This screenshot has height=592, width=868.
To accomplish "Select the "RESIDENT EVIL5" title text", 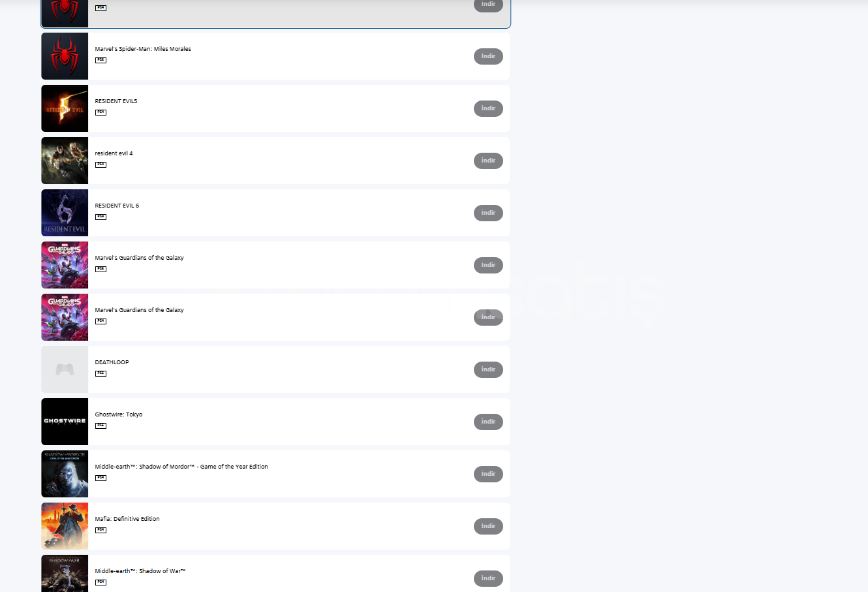I will tap(116, 101).
